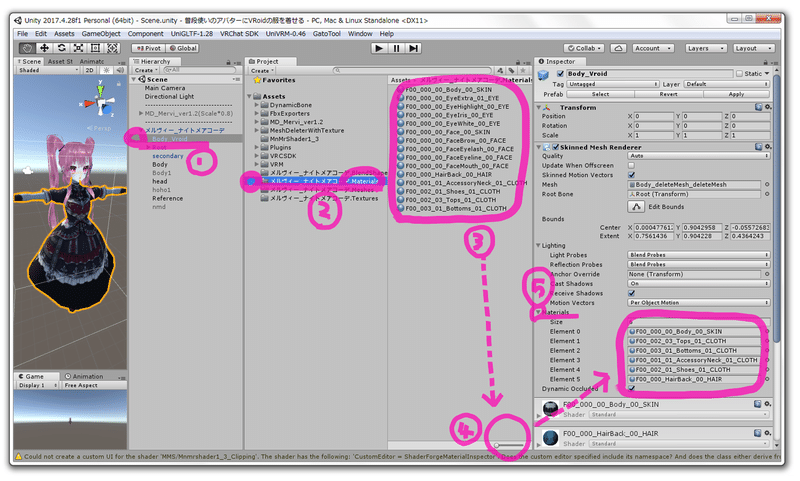
Task: Expand the DynamicBone folder
Action: point(257,105)
